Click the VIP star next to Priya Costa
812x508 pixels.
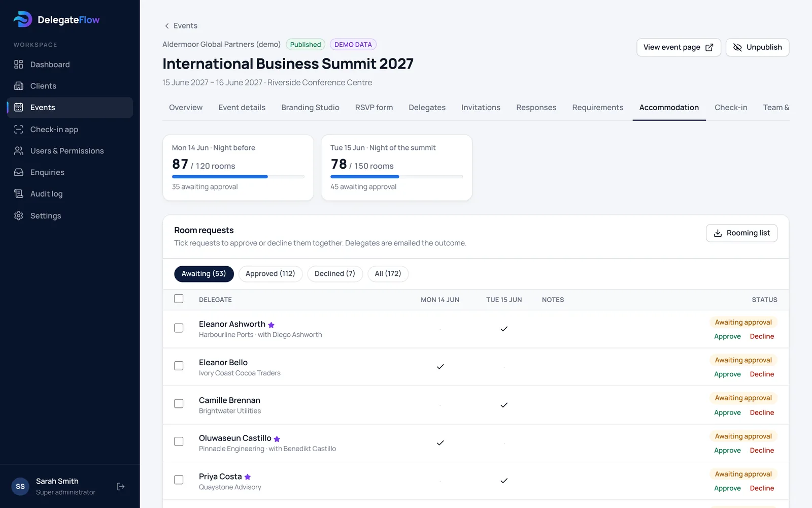coord(248,477)
